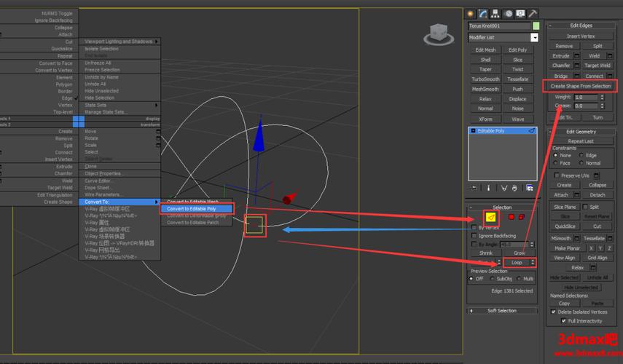Click Create Shape From Selection button

coord(581,86)
